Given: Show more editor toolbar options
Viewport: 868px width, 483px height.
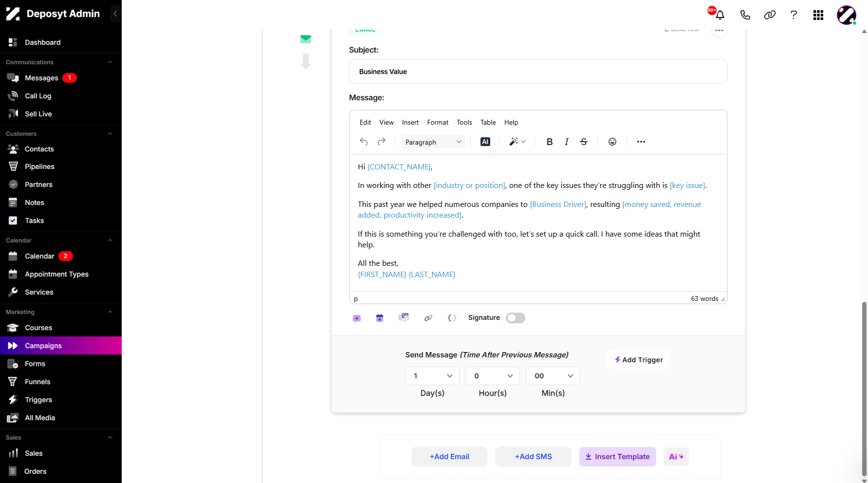Looking at the screenshot, I should click(x=641, y=142).
